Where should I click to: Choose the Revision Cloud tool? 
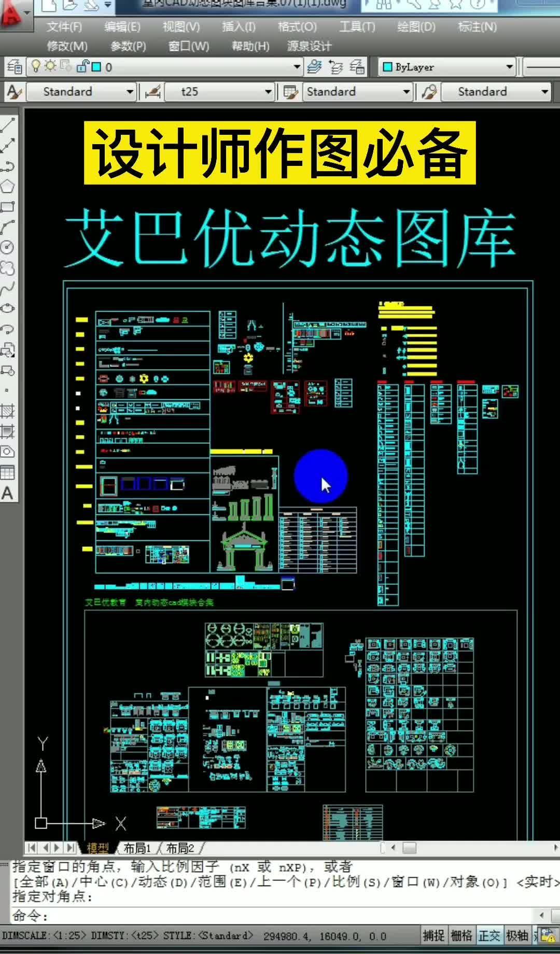(x=8, y=268)
